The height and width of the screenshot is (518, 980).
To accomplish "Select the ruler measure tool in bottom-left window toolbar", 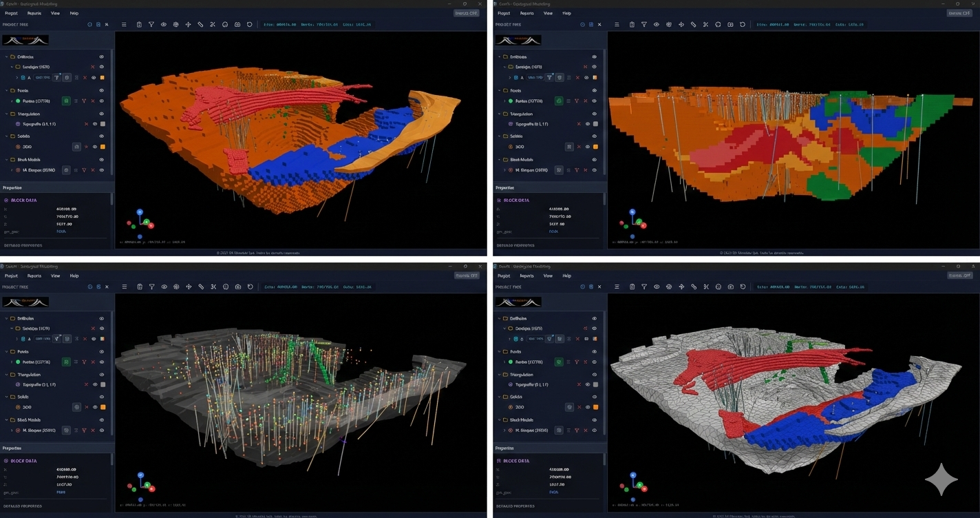I will [x=201, y=287].
